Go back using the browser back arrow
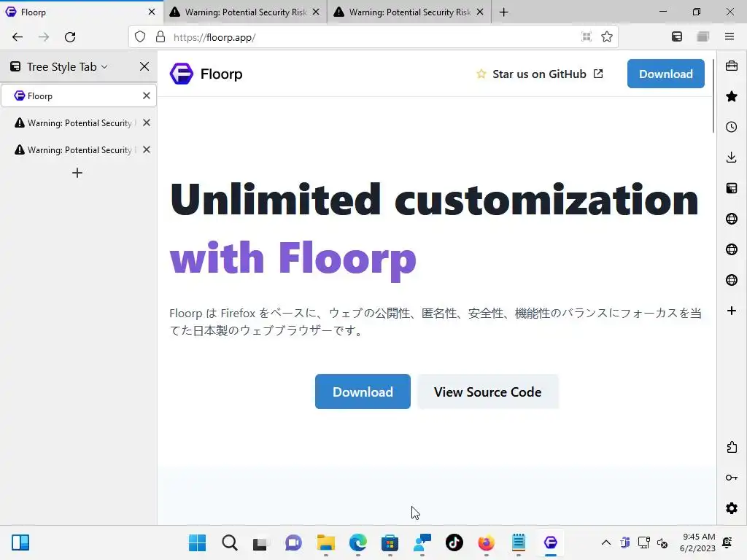Viewport: 747px width, 560px height. pos(18,37)
